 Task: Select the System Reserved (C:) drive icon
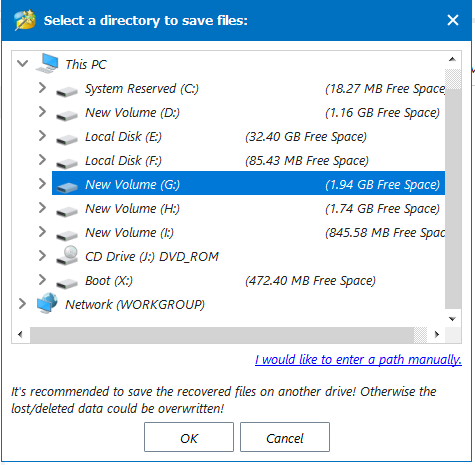(x=67, y=91)
